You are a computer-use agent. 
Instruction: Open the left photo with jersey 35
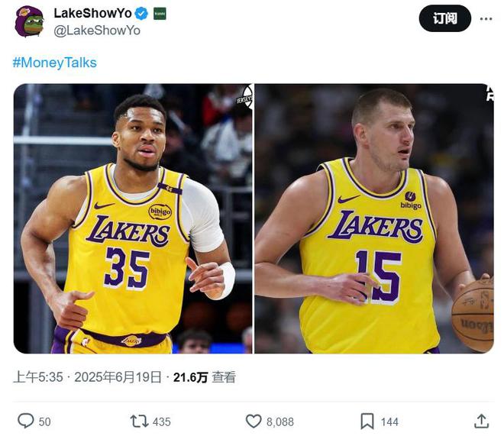[x=133, y=218]
